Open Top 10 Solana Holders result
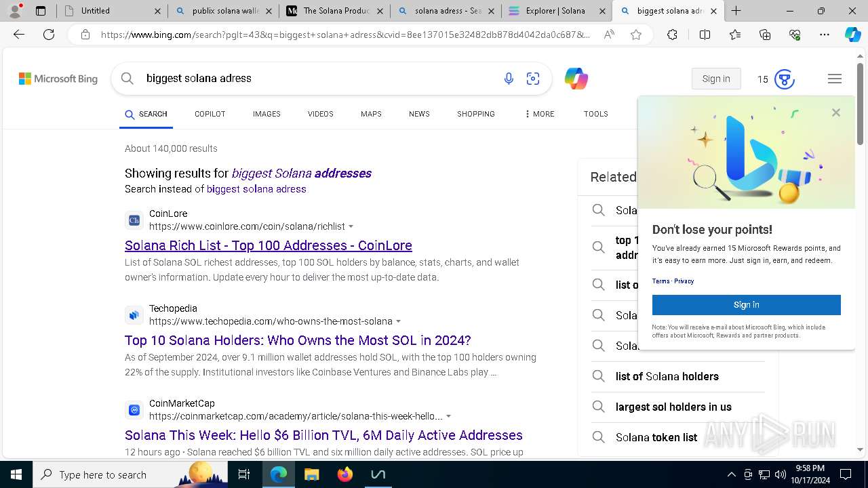Viewport: 868px width, 488px height. coord(298,340)
